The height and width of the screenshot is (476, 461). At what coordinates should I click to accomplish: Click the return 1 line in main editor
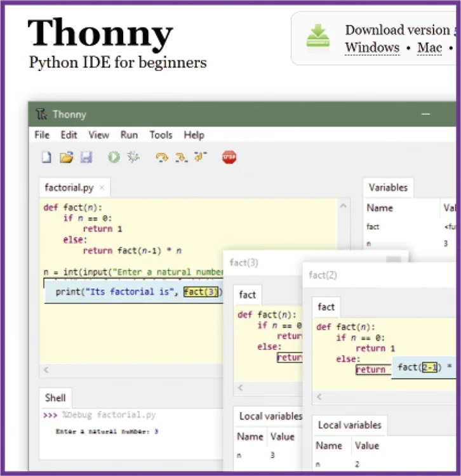[x=102, y=228]
